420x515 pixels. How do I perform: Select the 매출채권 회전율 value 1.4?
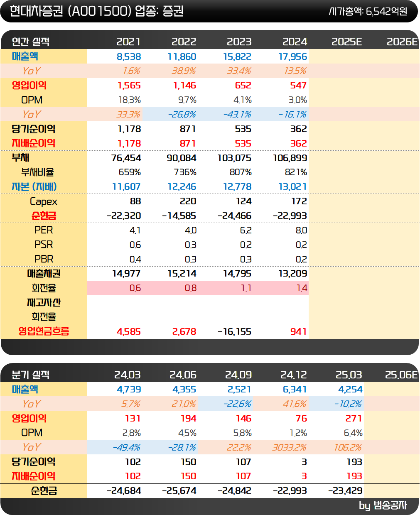pyautogui.click(x=302, y=288)
